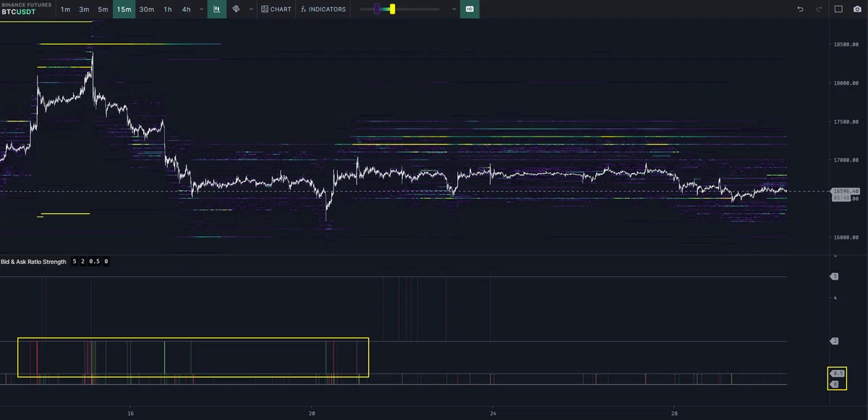Select the 1h timeframe
868x420 pixels.
168,9
